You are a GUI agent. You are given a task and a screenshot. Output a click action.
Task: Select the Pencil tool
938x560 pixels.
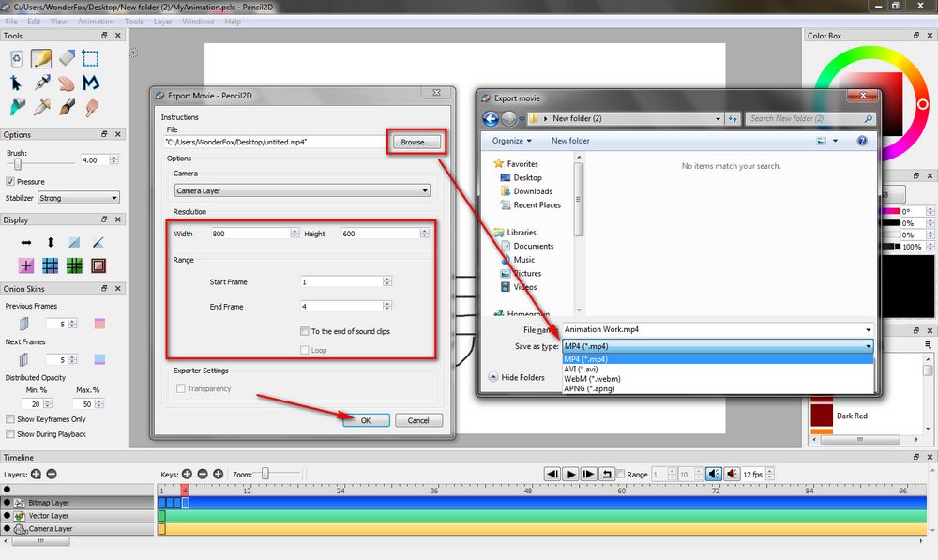41,57
